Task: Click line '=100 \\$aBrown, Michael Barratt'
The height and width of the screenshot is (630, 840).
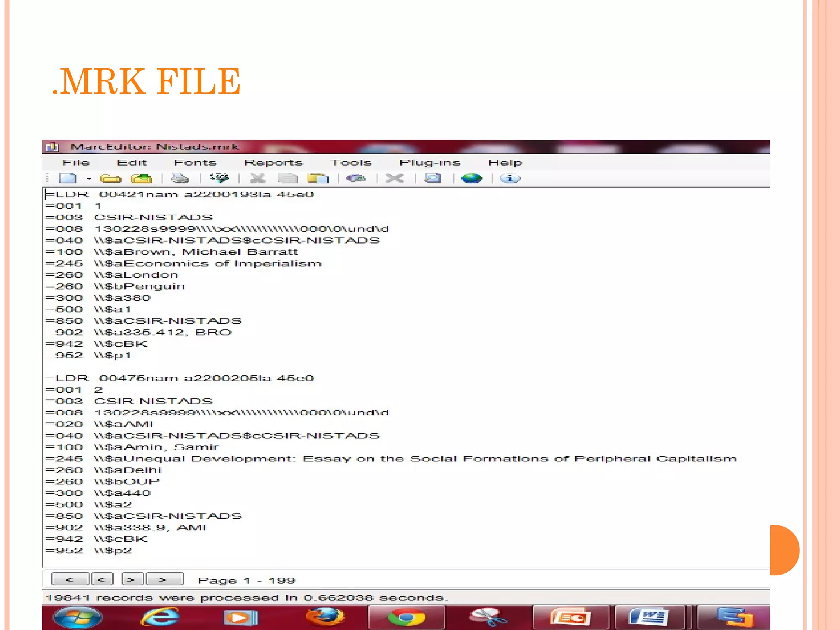Action: 171,252
